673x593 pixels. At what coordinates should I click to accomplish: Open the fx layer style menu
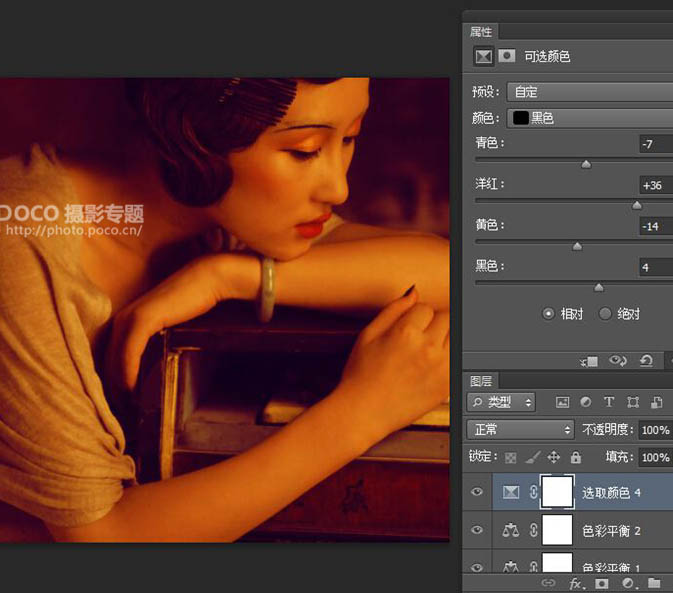tap(576, 582)
